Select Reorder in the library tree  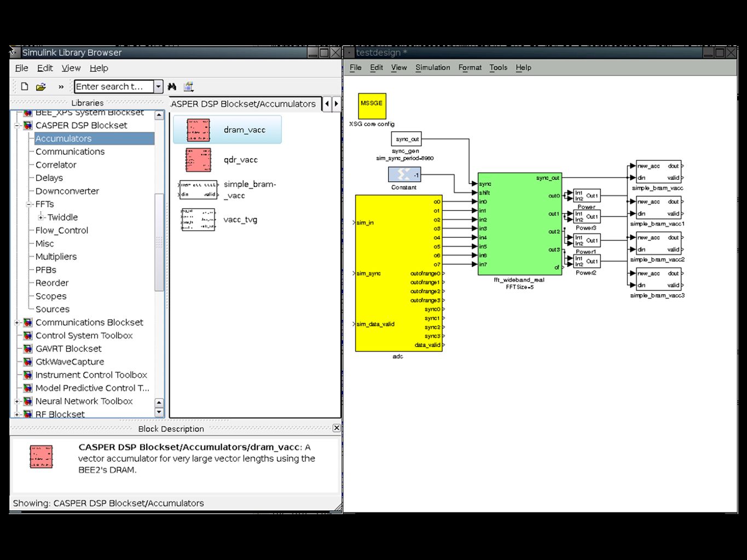pos(52,283)
